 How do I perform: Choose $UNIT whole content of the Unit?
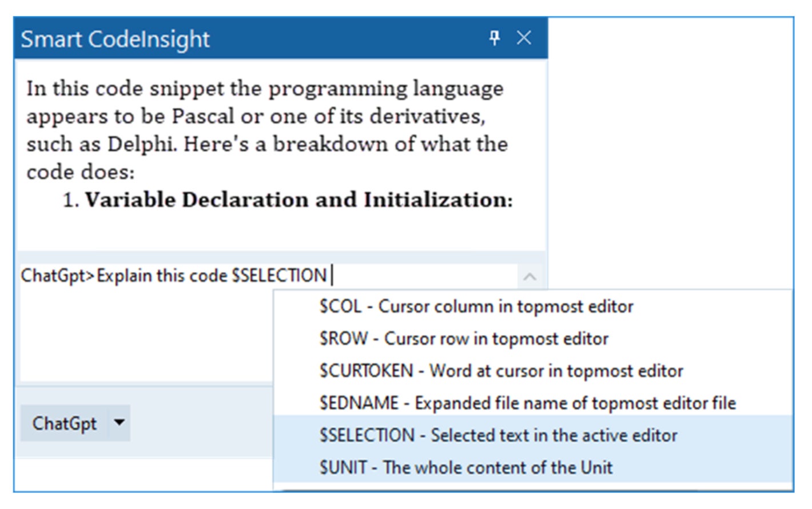coord(465,467)
